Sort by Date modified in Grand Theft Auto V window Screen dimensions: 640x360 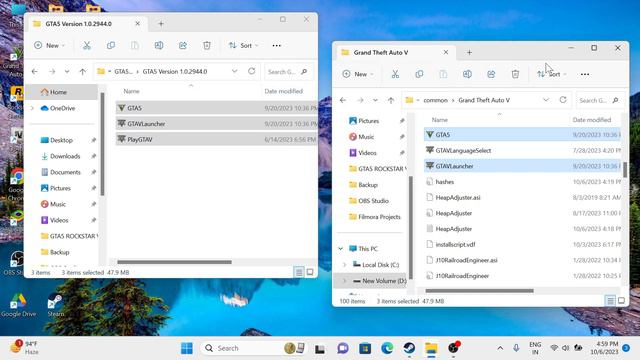pos(592,120)
